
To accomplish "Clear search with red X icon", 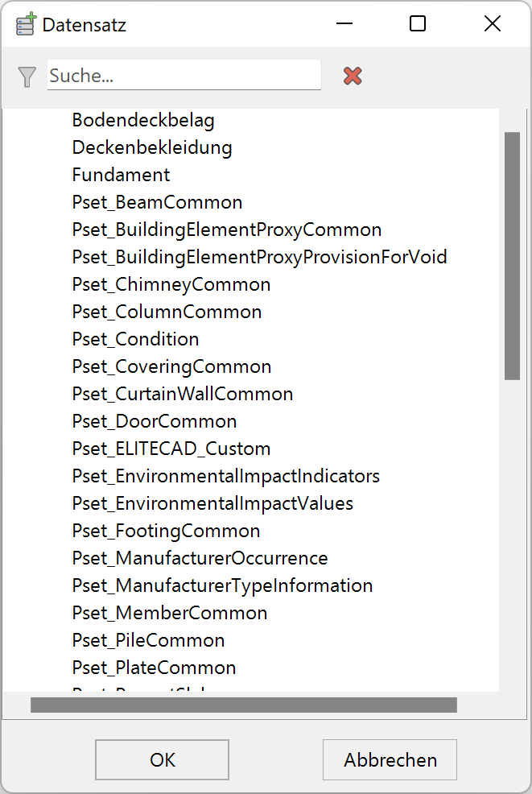I will point(353,76).
